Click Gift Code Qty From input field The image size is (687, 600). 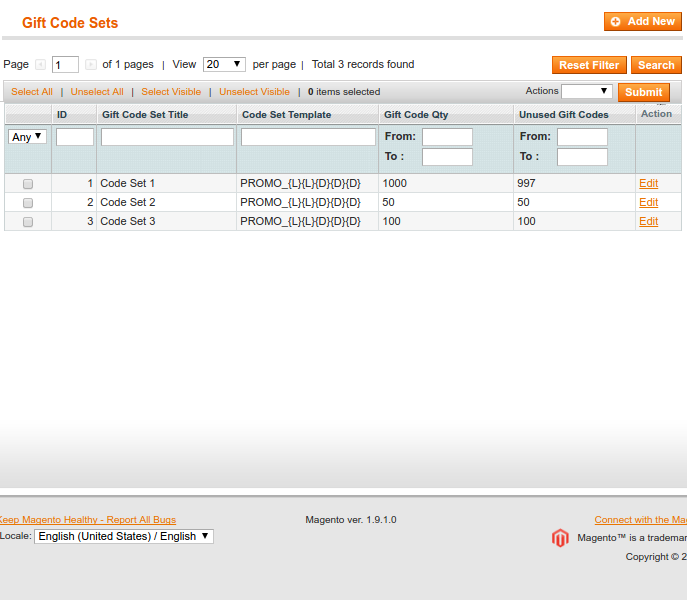[x=447, y=137]
